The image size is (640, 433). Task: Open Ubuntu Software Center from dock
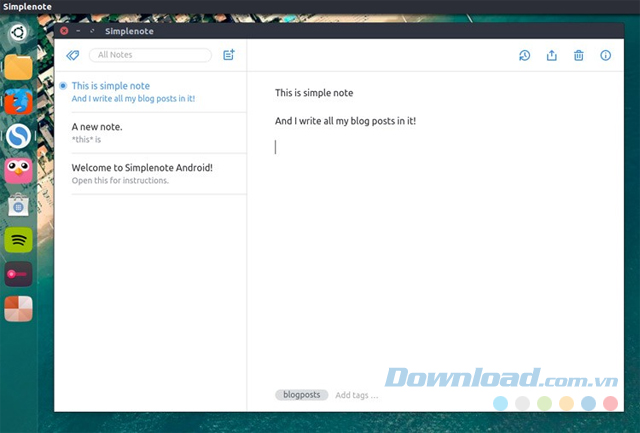(19, 205)
